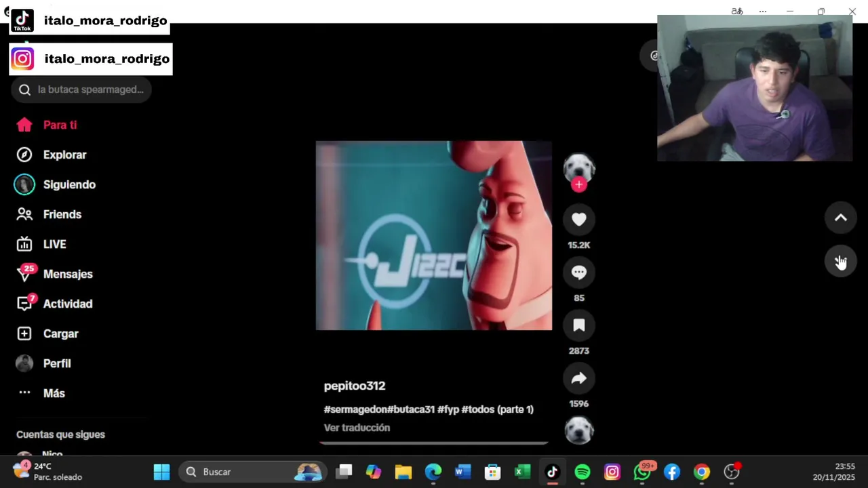This screenshot has height=488, width=868.
Task: Go to previous video with the up chevron
Action: click(841, 218)
